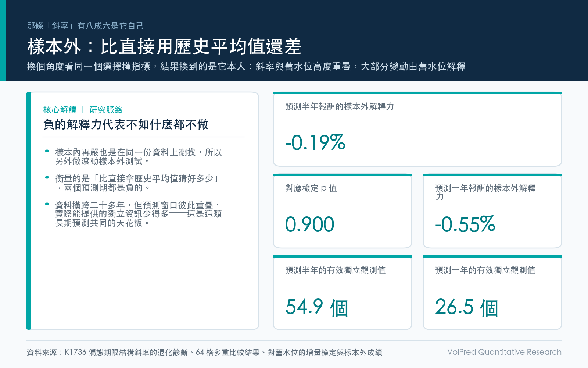Select the value -0.55%
The width and height of the screenshot is (588, 368).
[x=465, y=224]
